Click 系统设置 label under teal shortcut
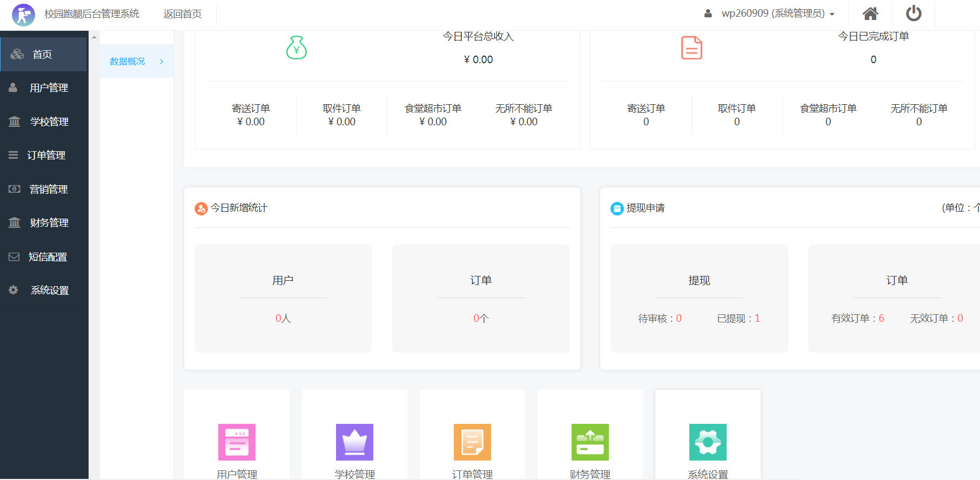The height and width of the screenshot is (480, 980). pos(708,474)
